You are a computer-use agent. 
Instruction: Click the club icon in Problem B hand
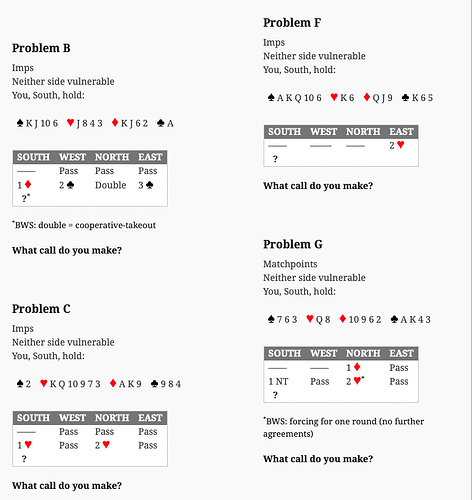coord(161,123)
